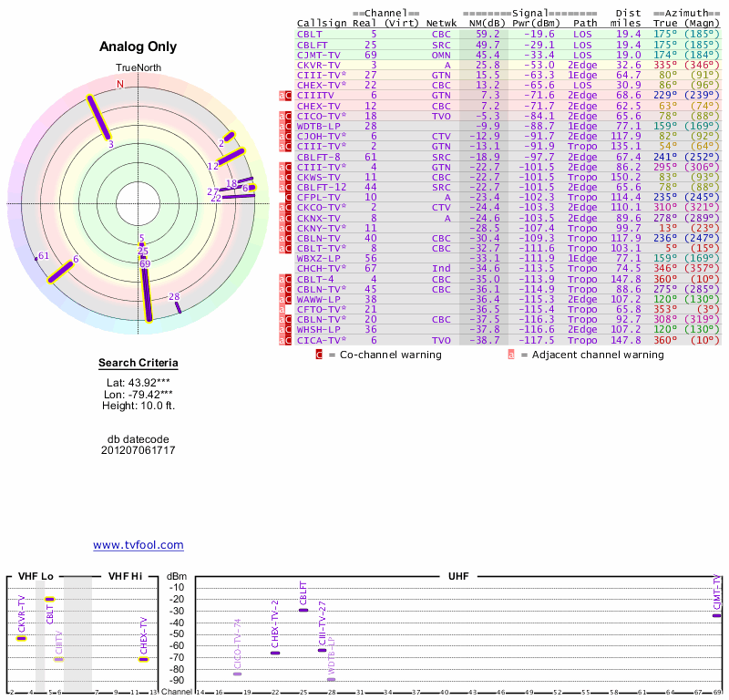Image resolution: width=729 pixels, height=700 pixels.
Task: Click the red co-channel warning legend swatch
Action: point(319,355)
